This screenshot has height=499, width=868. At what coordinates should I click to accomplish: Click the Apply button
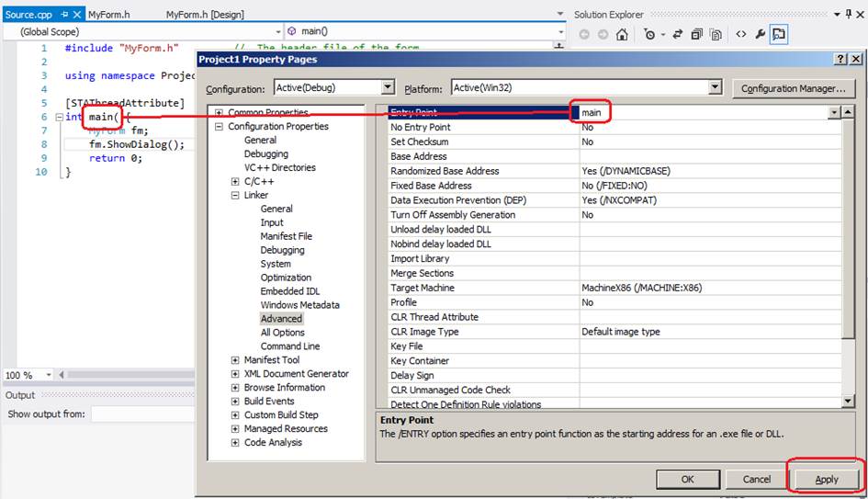(826, 479)
